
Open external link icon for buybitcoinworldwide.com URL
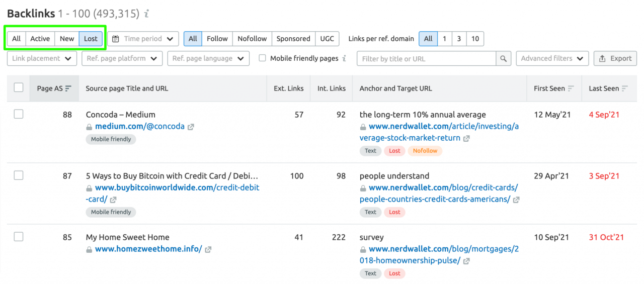pyautogui.click(x=113, y=200)
